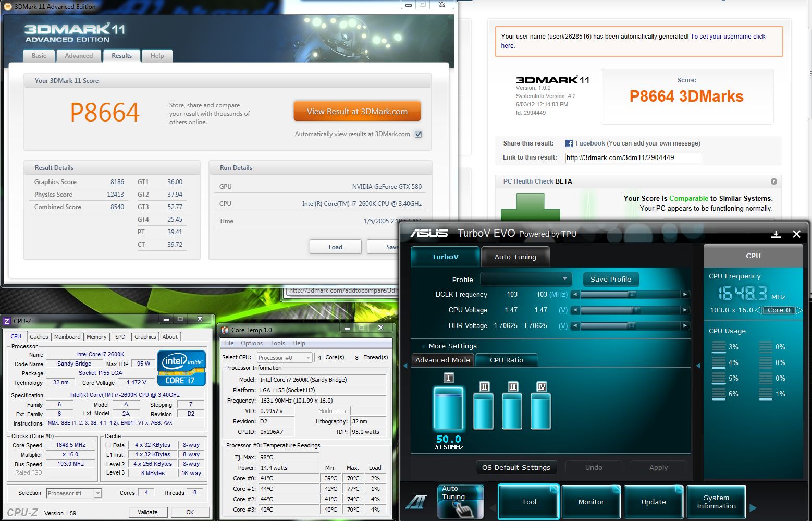Image resolution: width=812 pixels, height=521 pixels.
Task: Open Core Temp Help menu
Action: coord(299,343)
